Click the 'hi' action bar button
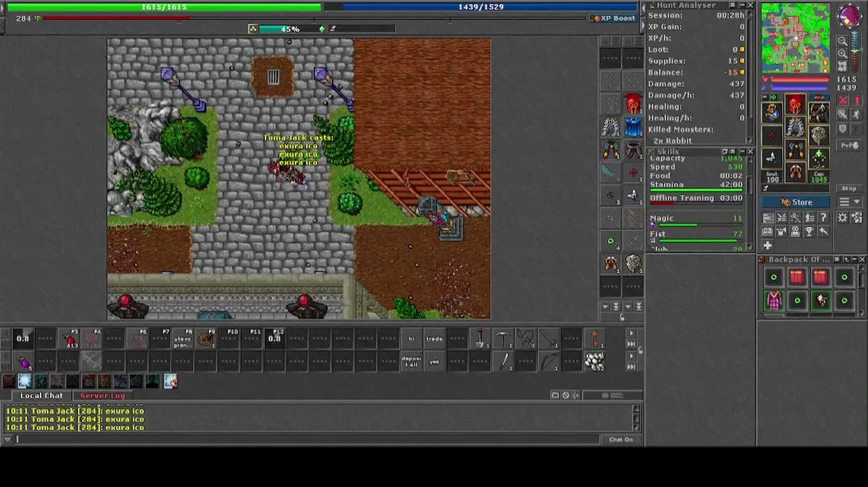868x487 pixels. [x=411, y=339]
